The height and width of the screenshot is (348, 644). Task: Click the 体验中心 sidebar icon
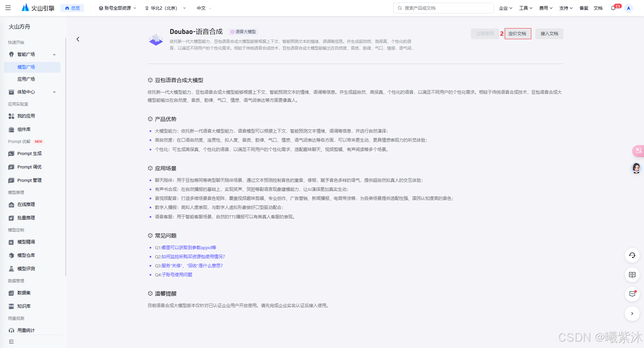pos(11,92)
